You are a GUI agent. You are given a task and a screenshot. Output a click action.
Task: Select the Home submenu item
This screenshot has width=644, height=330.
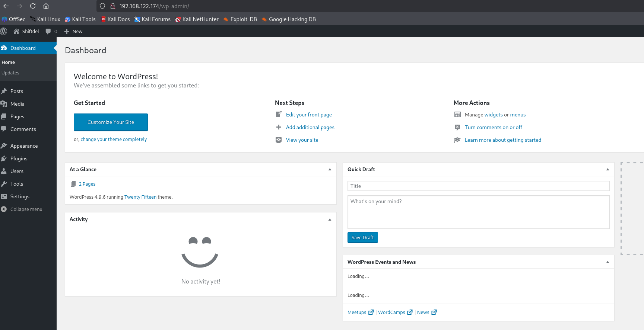(8, 63)
